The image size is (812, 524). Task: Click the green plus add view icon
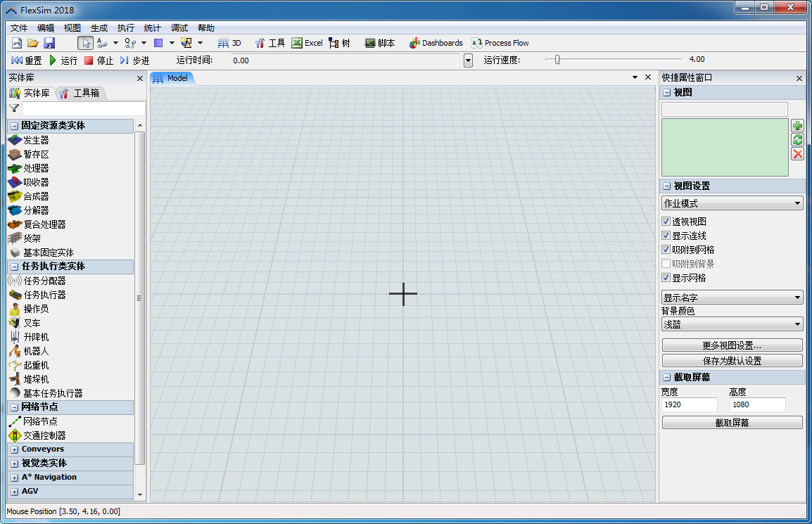pos(797,126)
